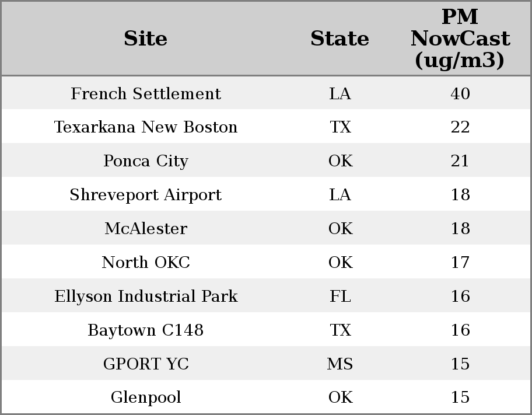Click the PM NowCast column header
Image resolution: width=532 pixels, height=415 pixels.
point(460,39)
